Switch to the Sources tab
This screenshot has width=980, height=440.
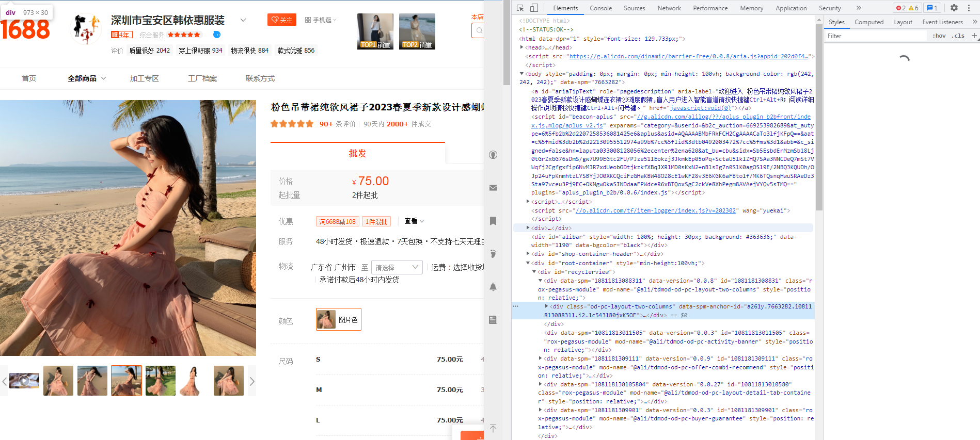point(634,8)
